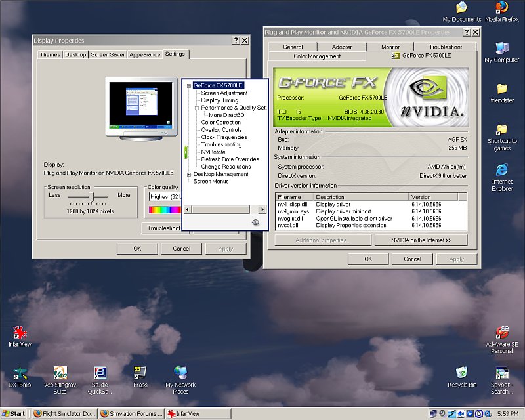Expand the Desktop Management tree node
This screenshot has height=420, width=525.
[x=188, y=174]
